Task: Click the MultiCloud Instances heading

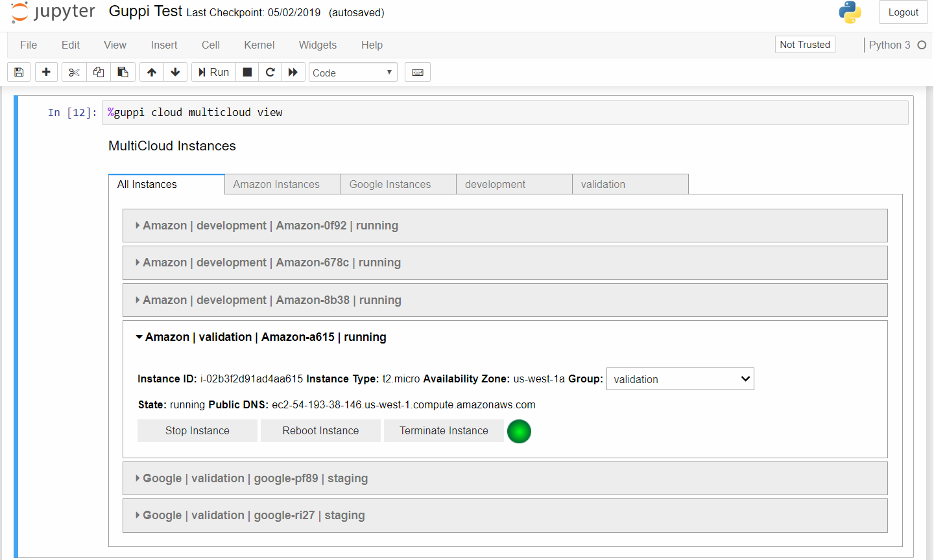Action: [x=172, y=146]
